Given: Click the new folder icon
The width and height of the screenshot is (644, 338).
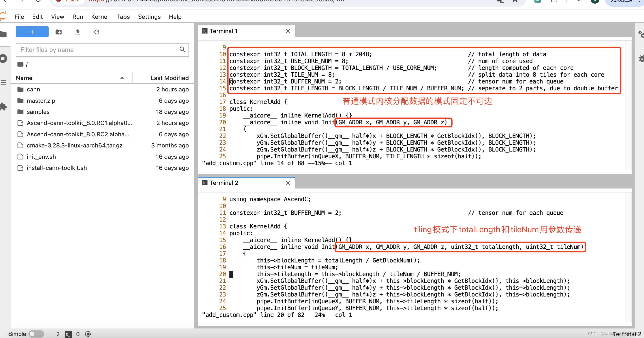Looking at the screenshot, I should point(59,32).
